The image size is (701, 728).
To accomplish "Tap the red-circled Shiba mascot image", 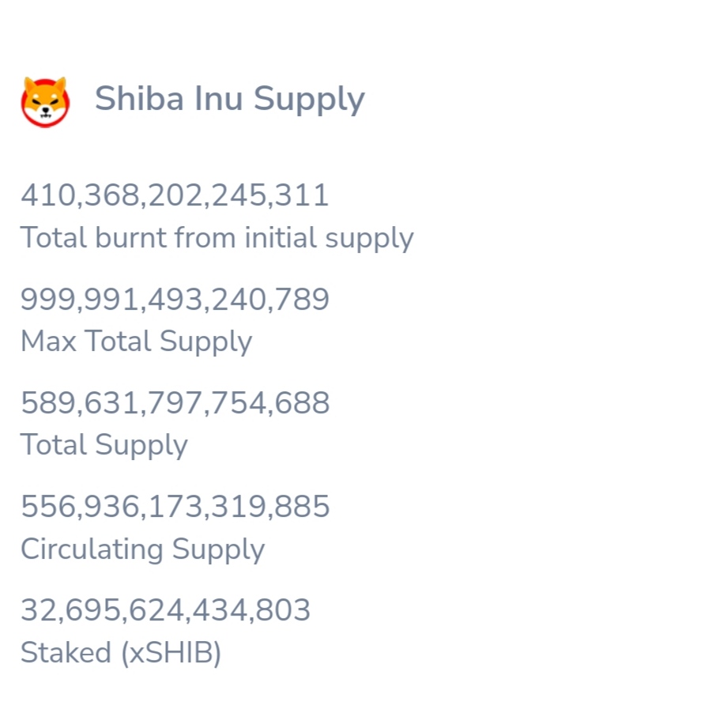I will point(45,103).
